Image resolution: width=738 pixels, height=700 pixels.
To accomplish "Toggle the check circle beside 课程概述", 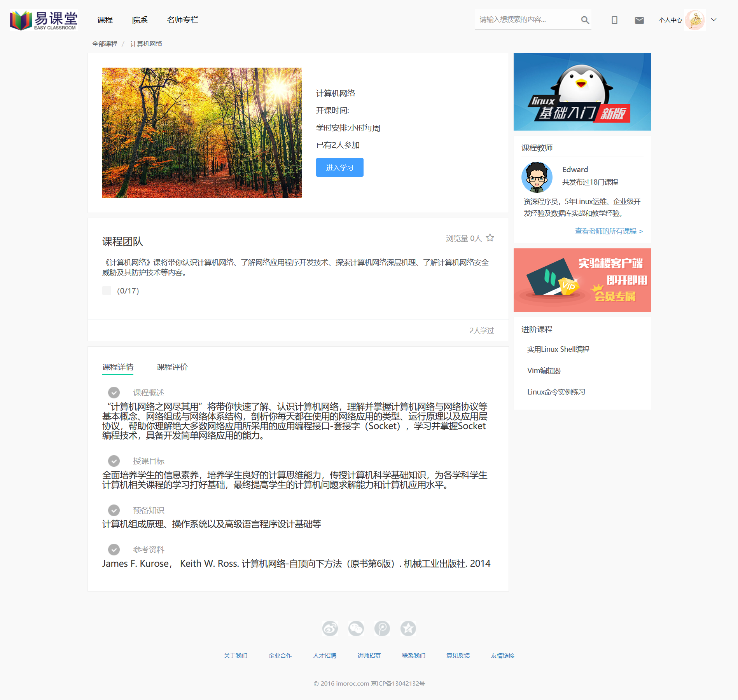I will tap(114, 393).
